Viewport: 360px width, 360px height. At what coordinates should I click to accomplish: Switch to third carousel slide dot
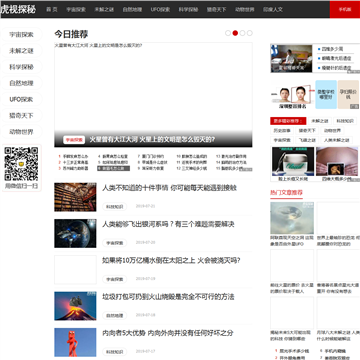[x=243, y=33]
